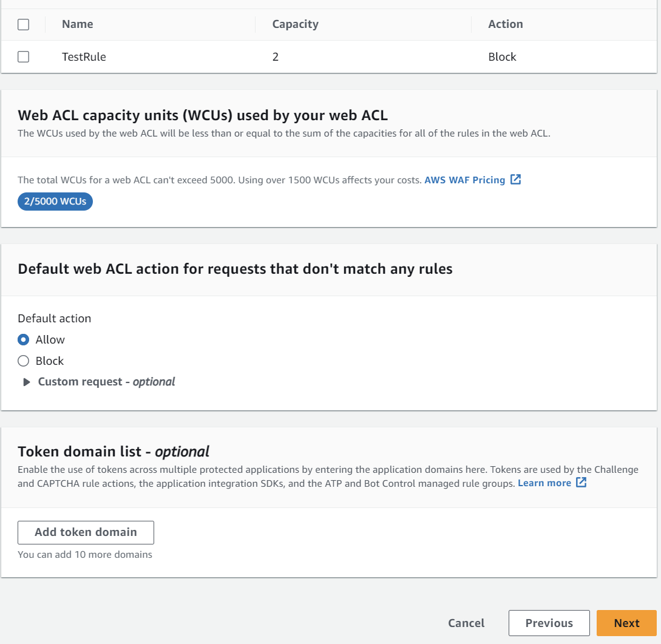Click the external link icon next to Learn more

[x=581, y=483]
